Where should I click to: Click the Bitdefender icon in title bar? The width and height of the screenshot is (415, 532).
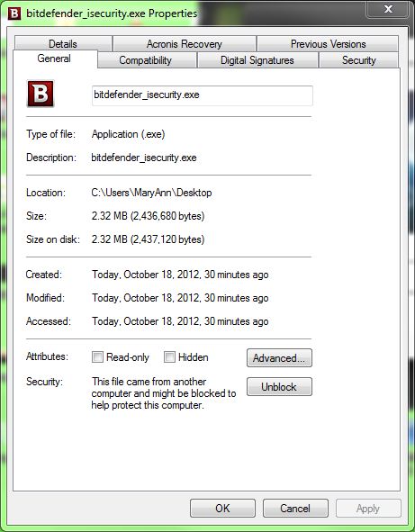tap(14, 14)
